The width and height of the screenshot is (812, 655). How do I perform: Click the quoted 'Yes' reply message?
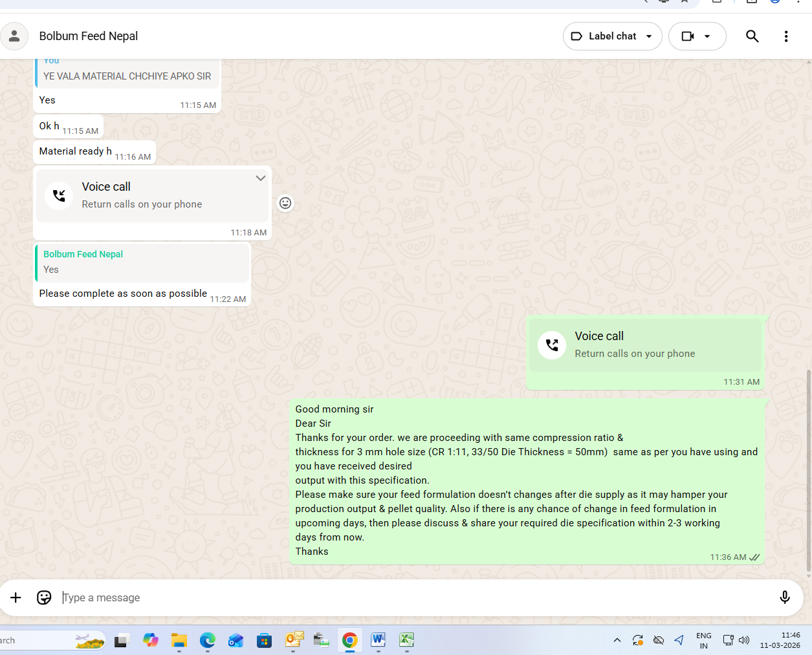[x=142, y=263]
